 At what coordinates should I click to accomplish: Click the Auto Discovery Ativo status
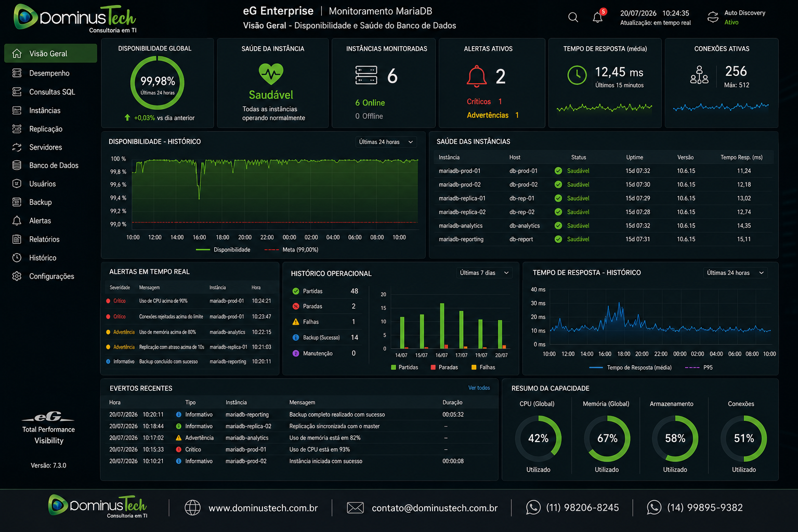pyautogui.click(x=731, y=22)
